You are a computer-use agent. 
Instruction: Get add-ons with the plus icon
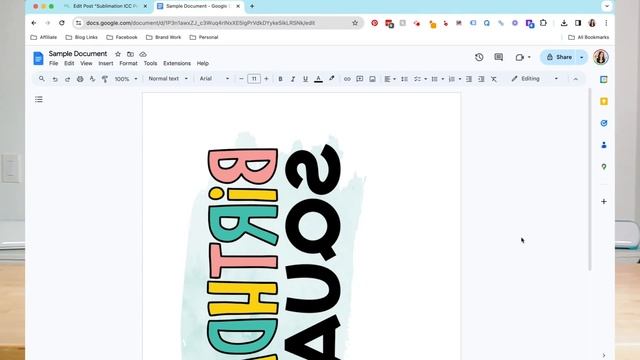click(x=604, y=201)
